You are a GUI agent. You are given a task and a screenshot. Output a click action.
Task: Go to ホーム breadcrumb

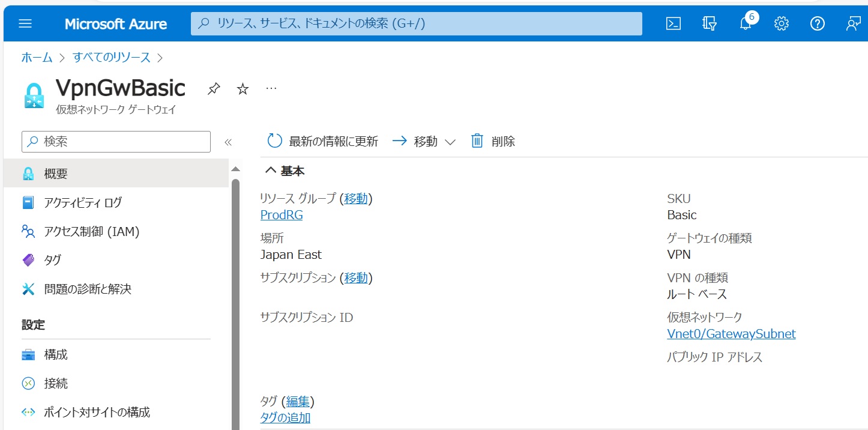[x=37, y=58]
